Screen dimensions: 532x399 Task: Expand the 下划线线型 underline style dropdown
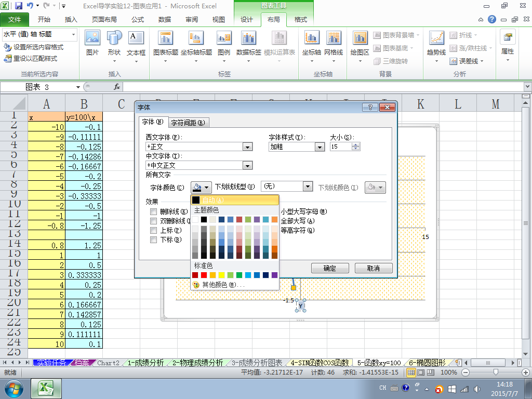tap(308, 187)
